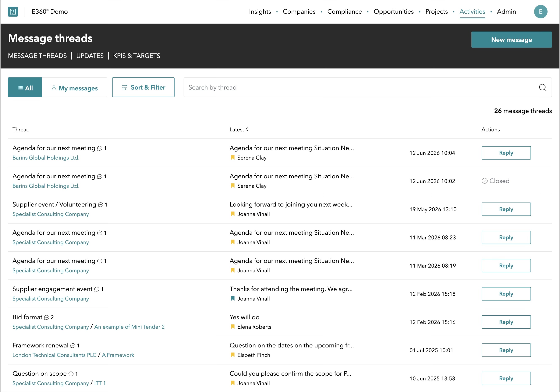Switch to UPDATES tab
560x392 pixels.
90,56
